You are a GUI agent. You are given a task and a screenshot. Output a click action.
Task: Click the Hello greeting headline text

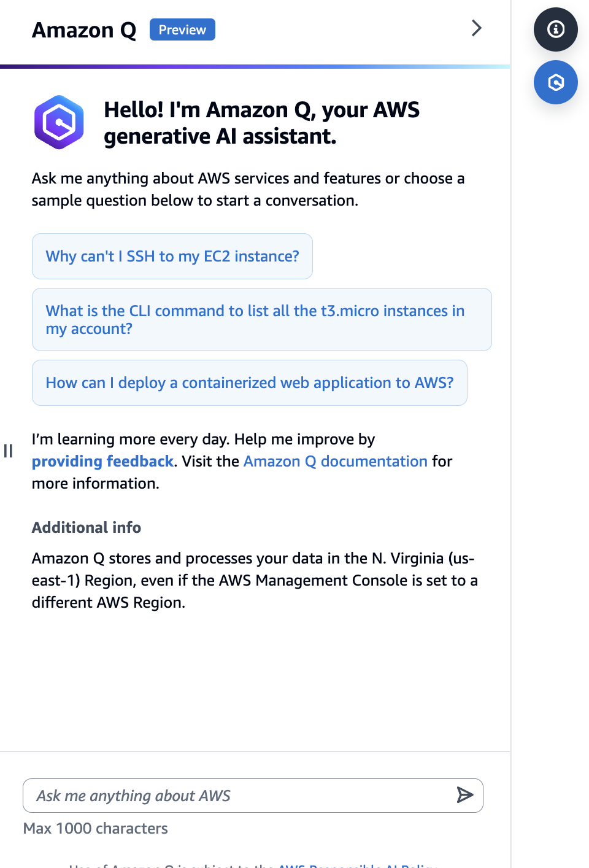click(262, 123)
